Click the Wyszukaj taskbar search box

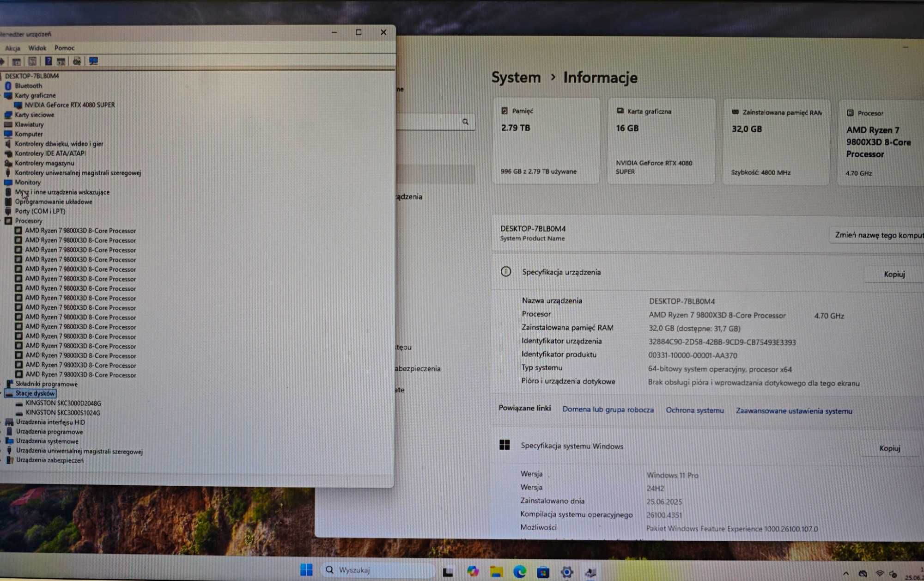coord(377,570)
